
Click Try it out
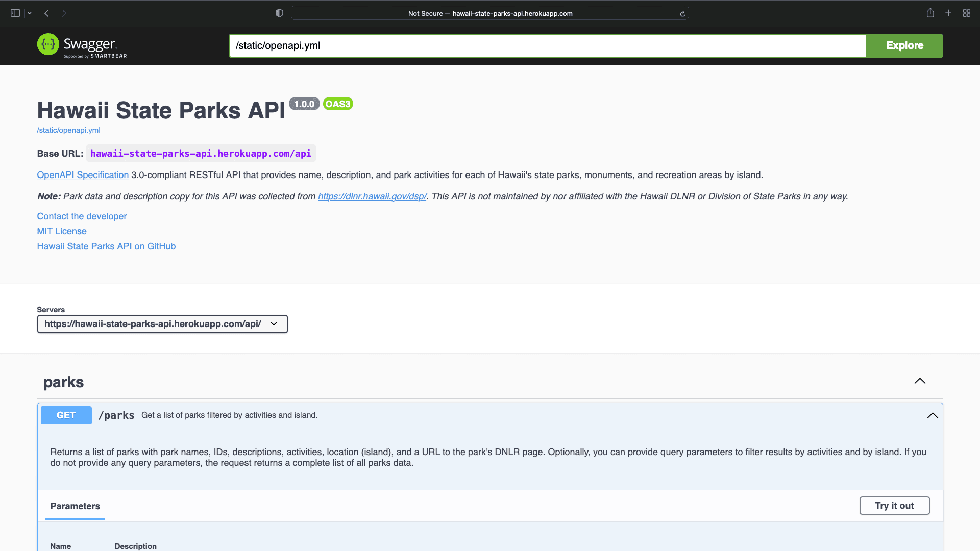[894, 506]
